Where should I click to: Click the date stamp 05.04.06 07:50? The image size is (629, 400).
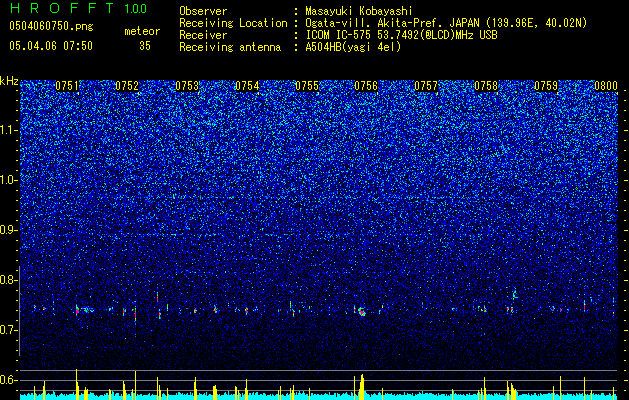(51, 46)
